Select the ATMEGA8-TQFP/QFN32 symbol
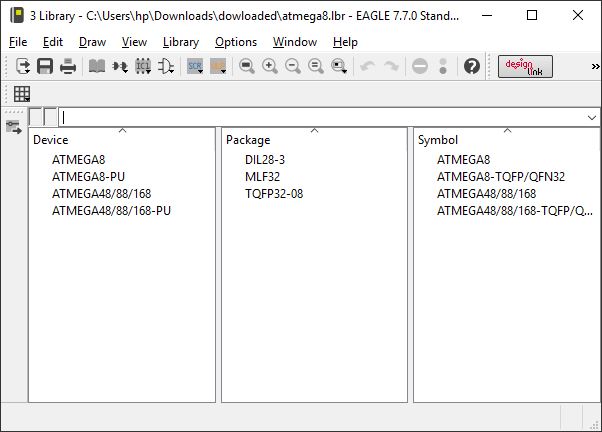 point(501,177)
